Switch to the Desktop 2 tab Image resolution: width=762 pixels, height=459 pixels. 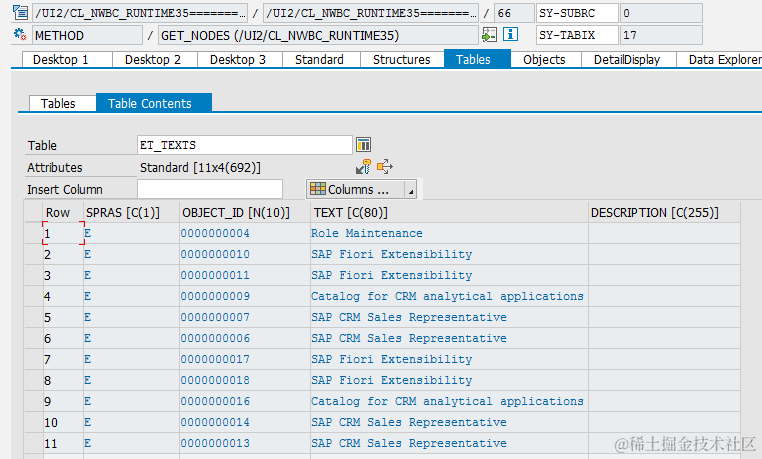(153, 60)
